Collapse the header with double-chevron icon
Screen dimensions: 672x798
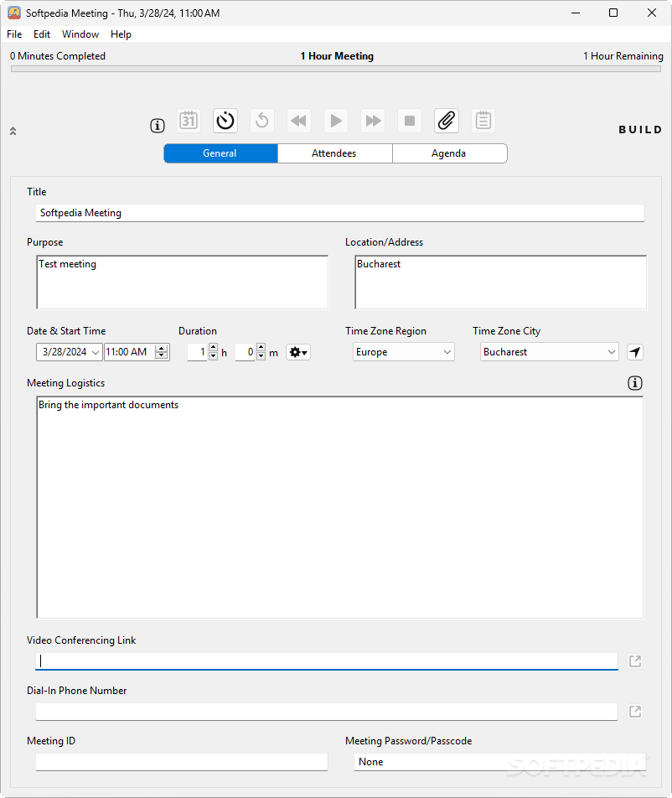coord(13,131)
